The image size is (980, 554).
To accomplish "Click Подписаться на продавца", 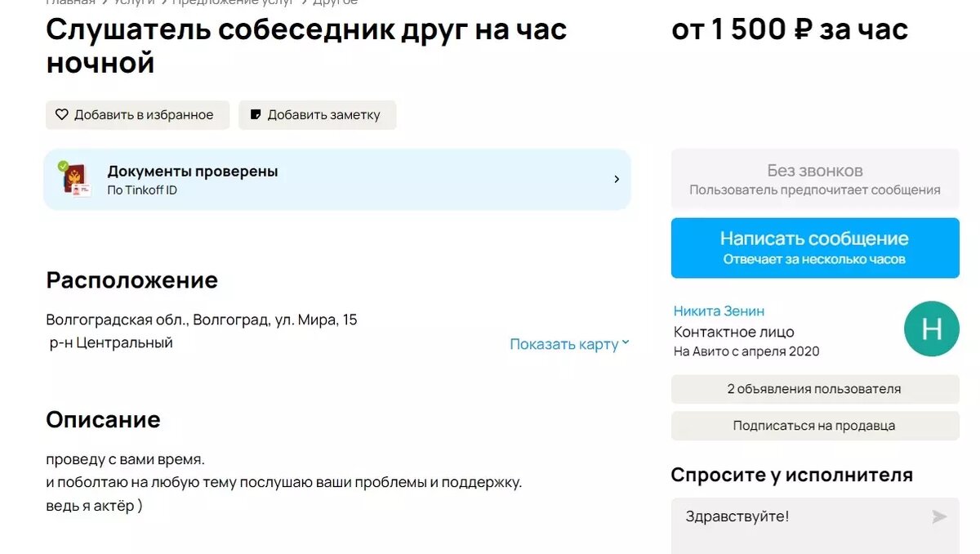I will (814, 425).
